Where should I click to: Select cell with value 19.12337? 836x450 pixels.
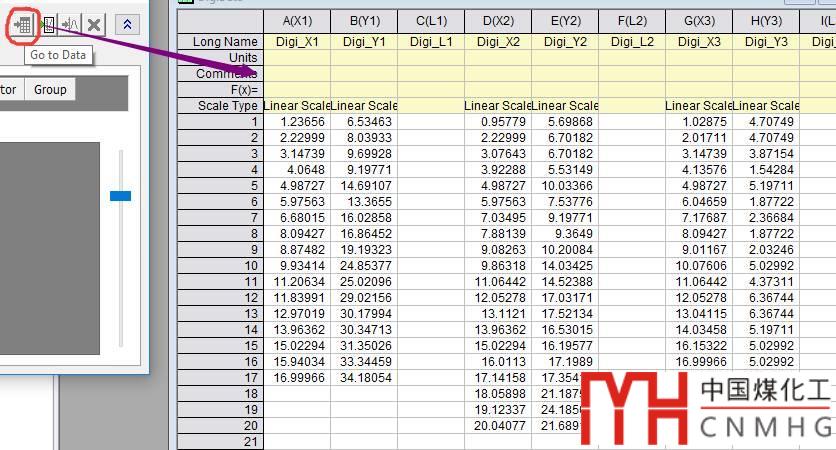pos(499,409)
